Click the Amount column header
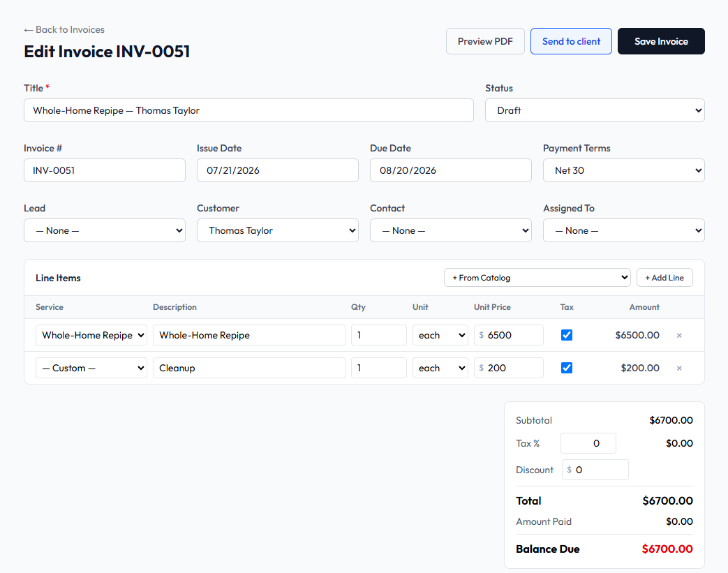The width and height of the screenshot is (728, 573). point(644,307)
